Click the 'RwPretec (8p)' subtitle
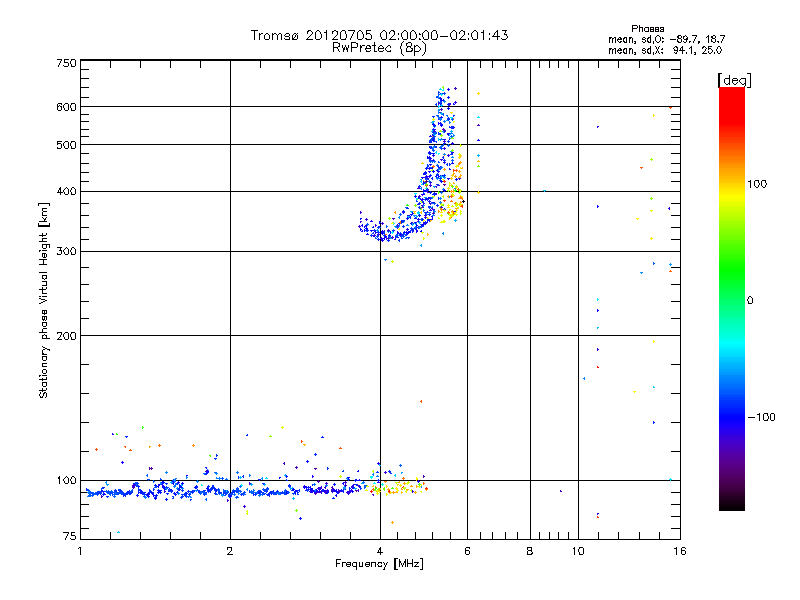 pos(379,48)
